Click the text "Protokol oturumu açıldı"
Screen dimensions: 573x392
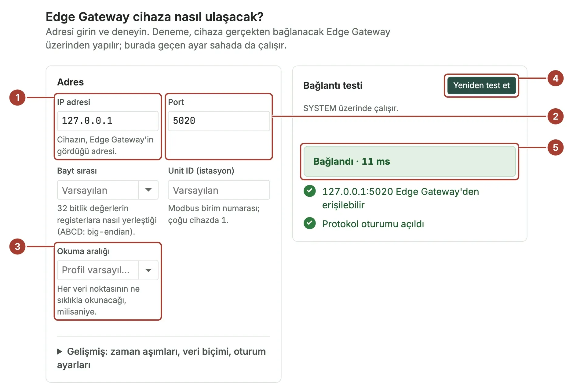373,224
